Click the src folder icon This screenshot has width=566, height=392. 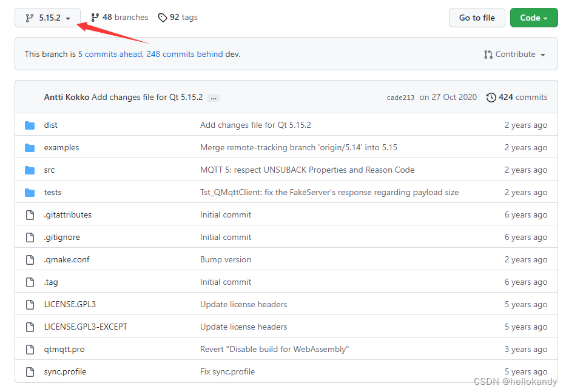point(30,170)
